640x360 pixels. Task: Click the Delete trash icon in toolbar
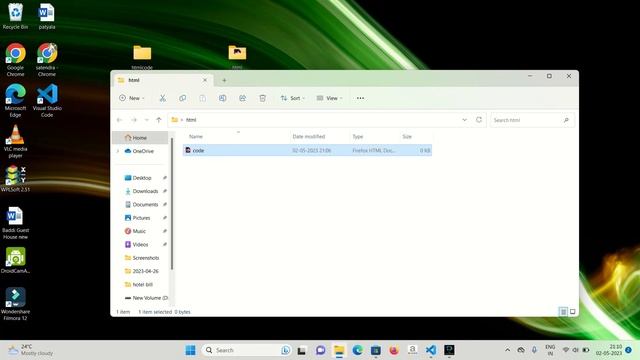click(x=262, y=98)
